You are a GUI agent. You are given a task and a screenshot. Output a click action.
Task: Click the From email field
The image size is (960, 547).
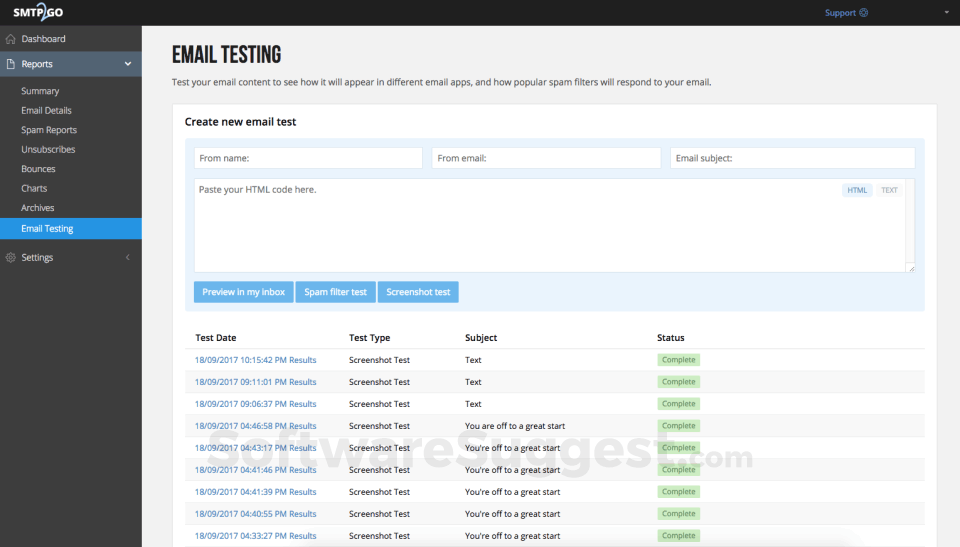click(x=546, y=158)
